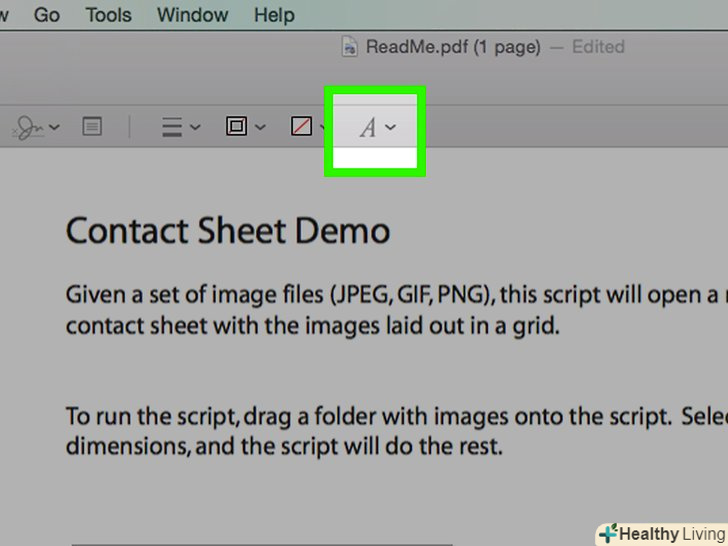728x546 pixels.
Task: Click the Edited status in title bar
Action: 598,47
